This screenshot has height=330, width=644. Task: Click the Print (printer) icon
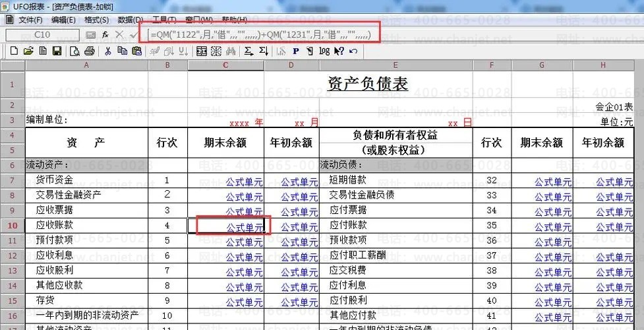click(90, 51)
